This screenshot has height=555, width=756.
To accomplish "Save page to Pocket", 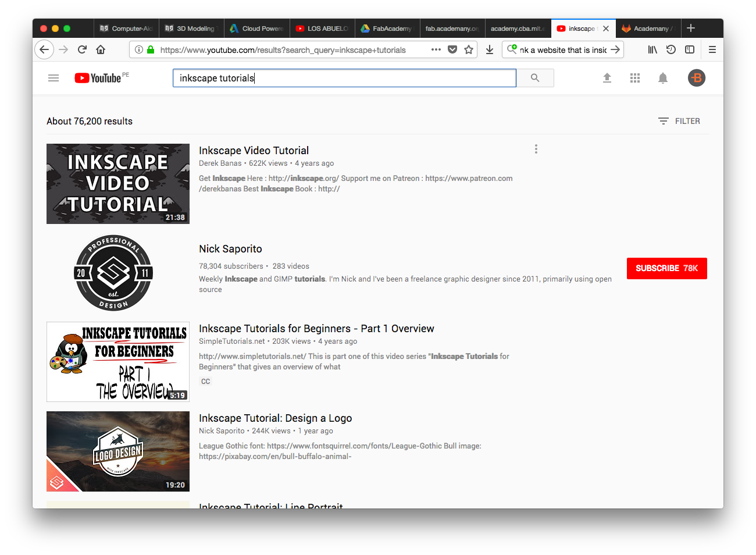I will [x=452, y=49].
